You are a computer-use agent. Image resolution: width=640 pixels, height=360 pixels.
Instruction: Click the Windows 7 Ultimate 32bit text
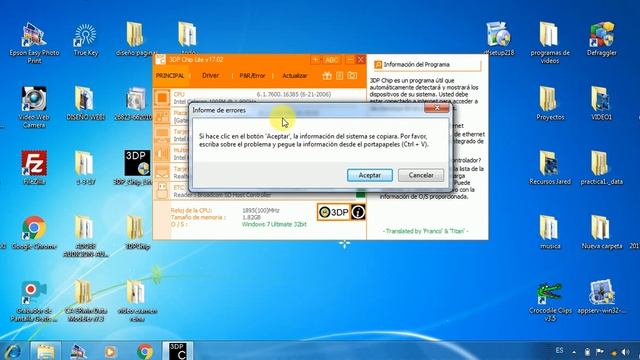[x=274, y=224]
